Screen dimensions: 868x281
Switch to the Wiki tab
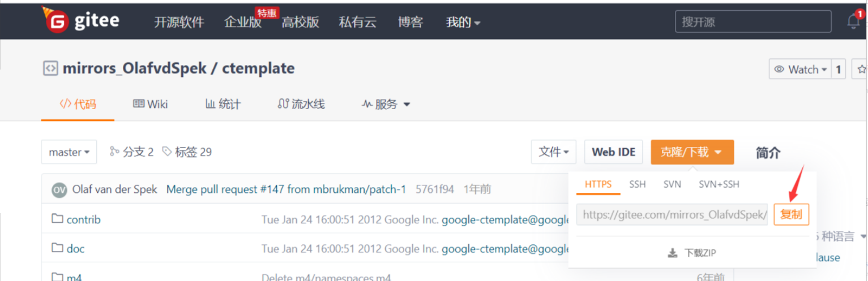[151, 104]
